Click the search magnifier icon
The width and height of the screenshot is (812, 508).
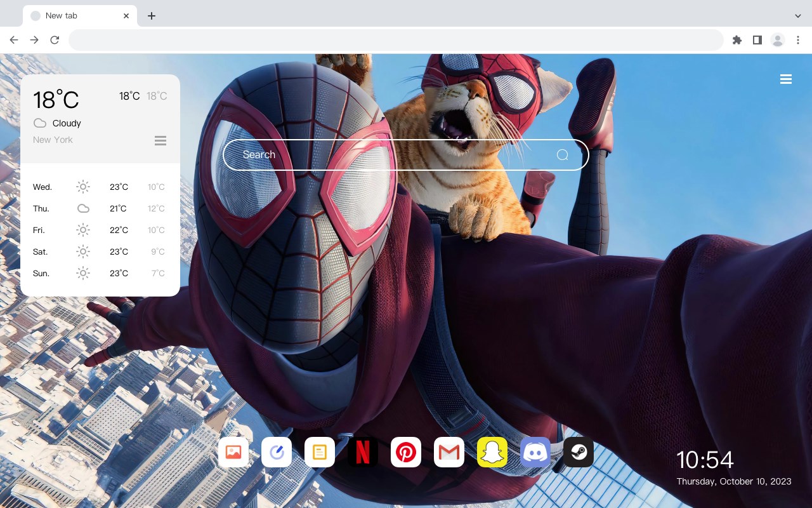click(x=562, y=155)
